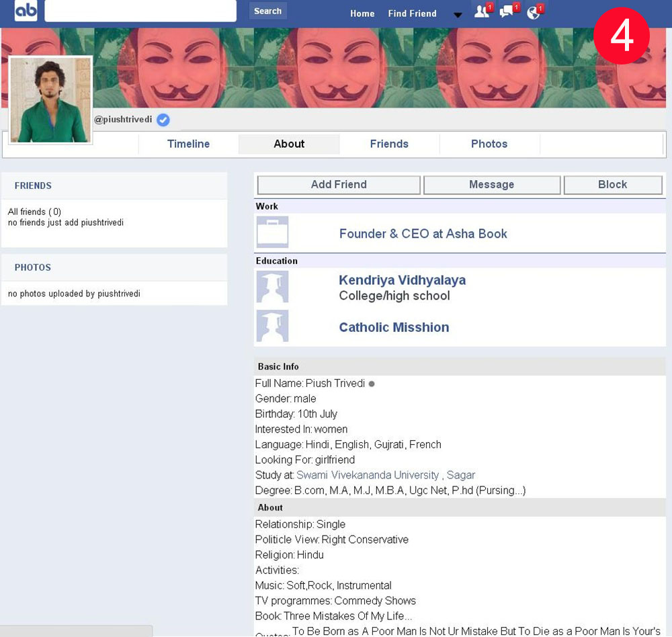
Task: Click FRIENDS sidebar heading
Action: click(x=33, y=185)
